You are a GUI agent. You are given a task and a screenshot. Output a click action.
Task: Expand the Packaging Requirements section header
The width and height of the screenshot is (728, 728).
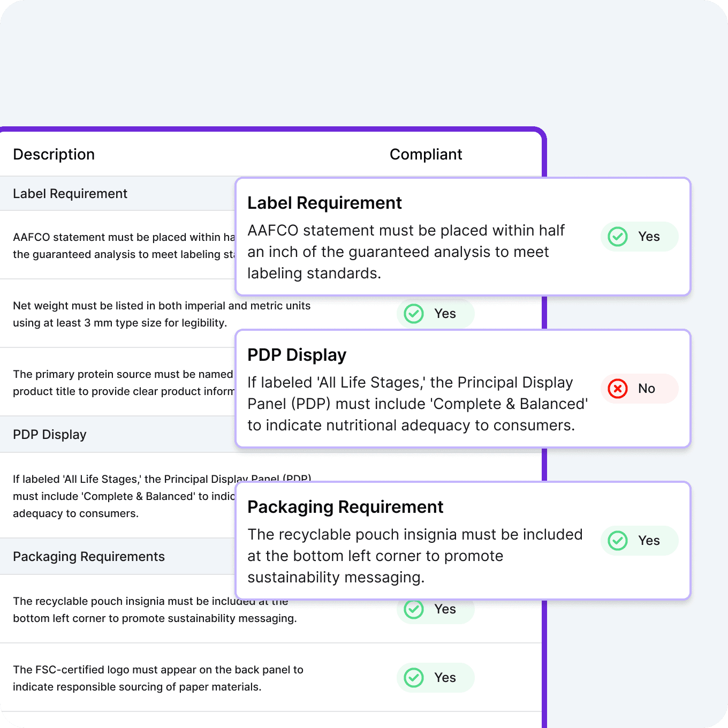89,556
